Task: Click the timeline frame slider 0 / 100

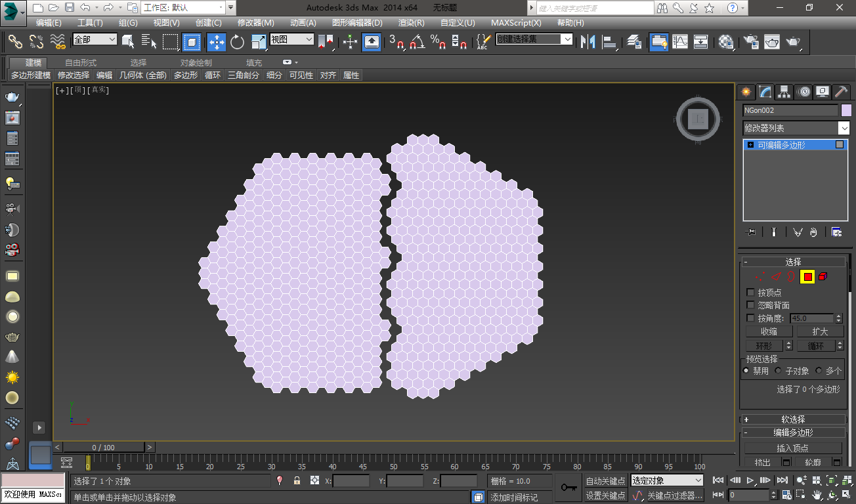Action: pos(103,448)
